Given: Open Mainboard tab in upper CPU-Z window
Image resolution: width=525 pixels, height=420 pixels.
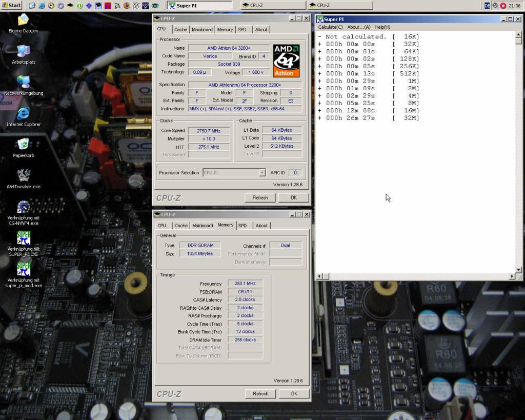Looking at the screenshot, I should [x=202, y=29].
